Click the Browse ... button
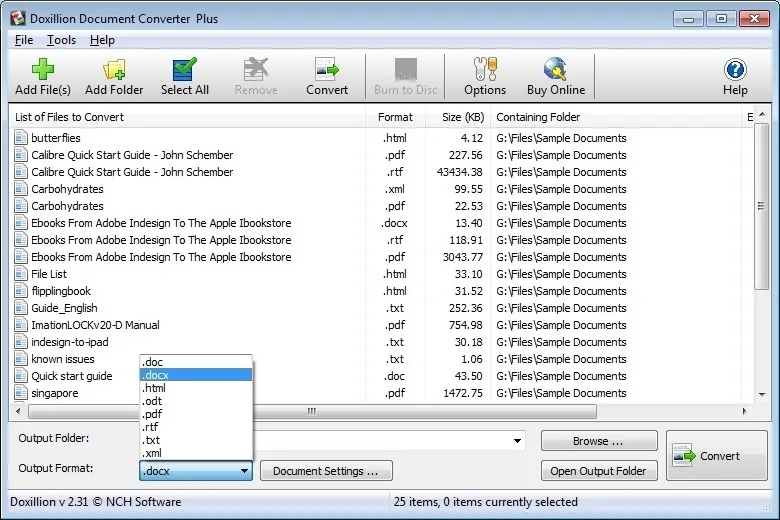This screenshot has height=520, width=780. tap(599, 441)
